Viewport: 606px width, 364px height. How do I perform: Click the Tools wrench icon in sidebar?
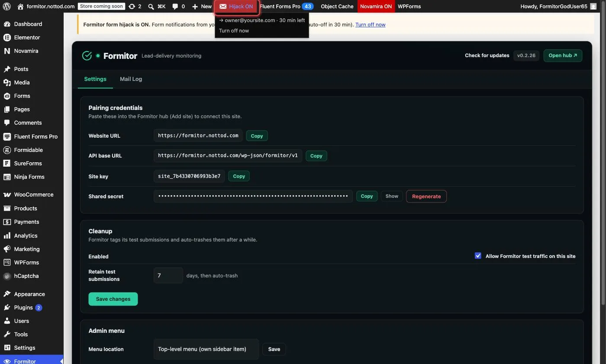point(7,334)
